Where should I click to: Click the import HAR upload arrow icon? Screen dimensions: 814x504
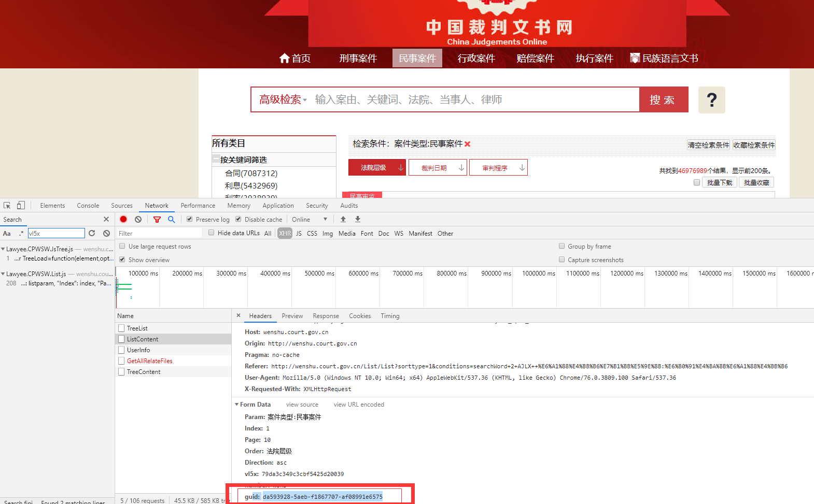click(x=343, y=219)
